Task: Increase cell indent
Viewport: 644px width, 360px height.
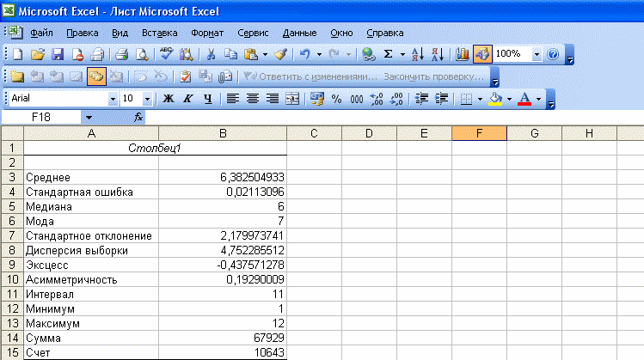Action: pos(442,99)
